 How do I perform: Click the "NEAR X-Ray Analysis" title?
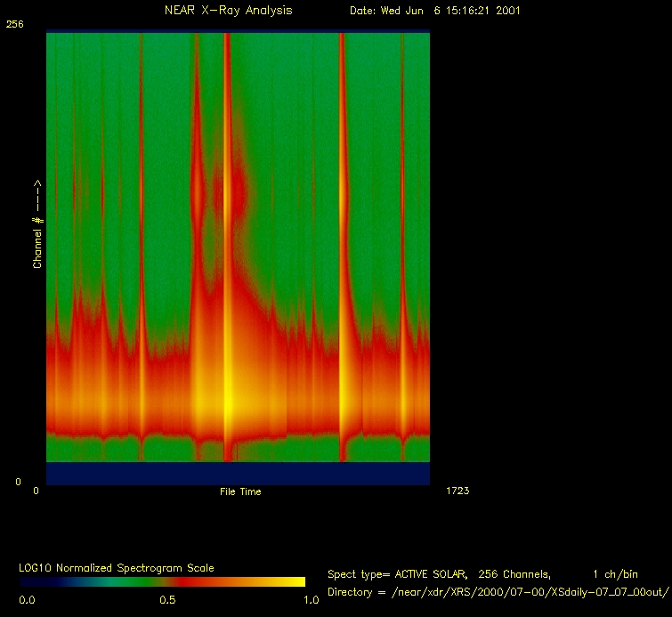(228, 11)
